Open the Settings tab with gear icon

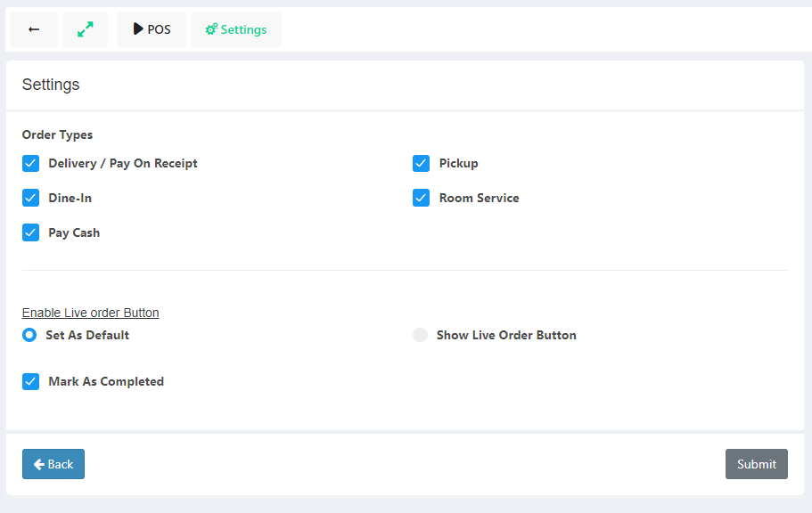coord(236,29)
